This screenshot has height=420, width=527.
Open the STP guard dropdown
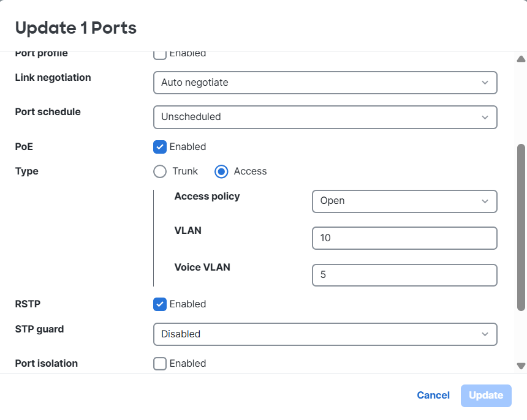click(325, 334)
